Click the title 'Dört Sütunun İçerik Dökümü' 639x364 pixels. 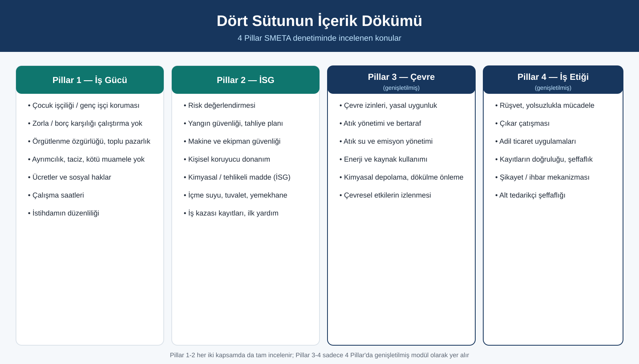pyautogui.click(x=319, y=21)
